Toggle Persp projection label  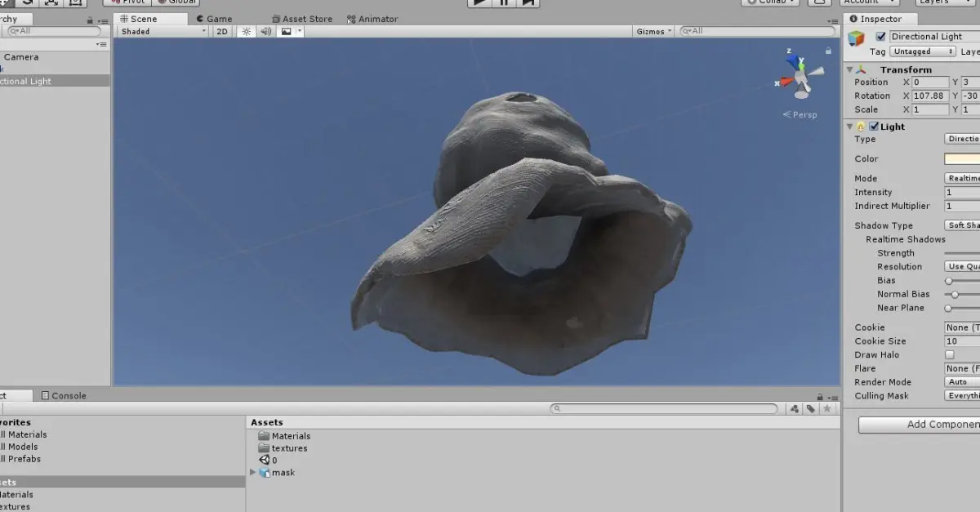coord(800,114)
